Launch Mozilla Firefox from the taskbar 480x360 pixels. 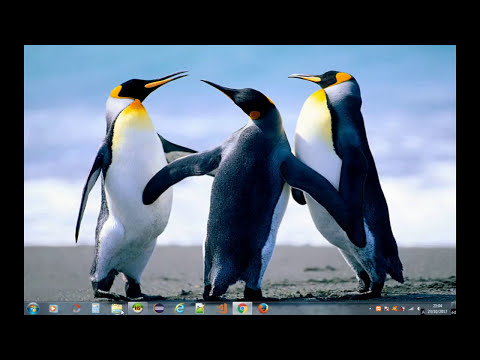click(263, 308)
